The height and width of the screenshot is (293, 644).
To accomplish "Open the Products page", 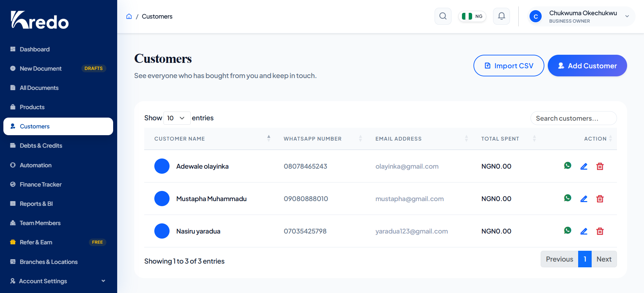I will 58,107.
